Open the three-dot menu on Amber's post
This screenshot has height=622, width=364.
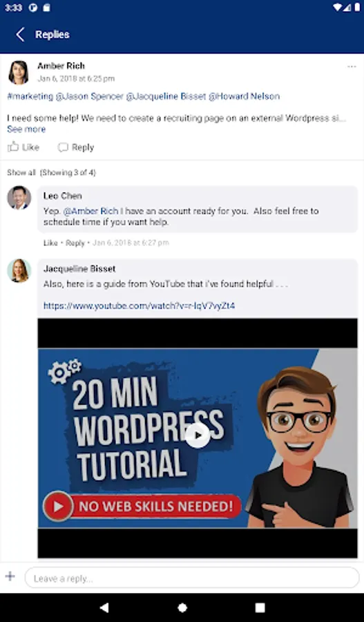(x=352, y=66)
